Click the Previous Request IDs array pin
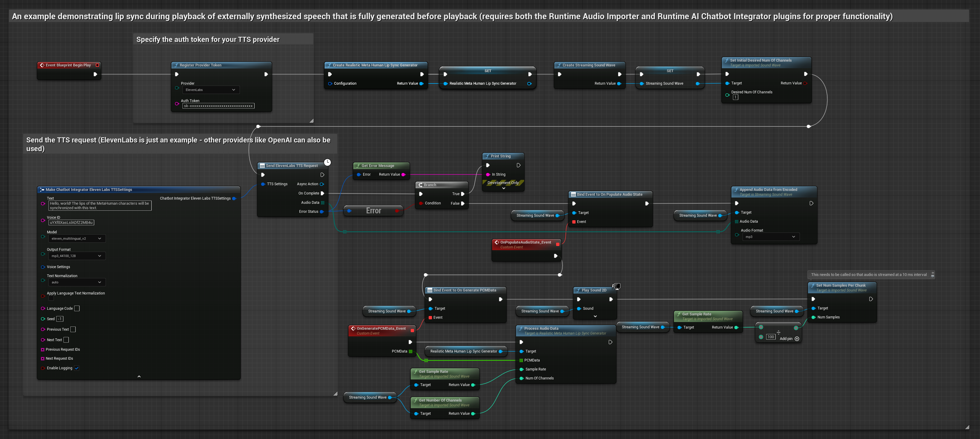This screenshot has height=439, width=980. [x=42, y=350]
